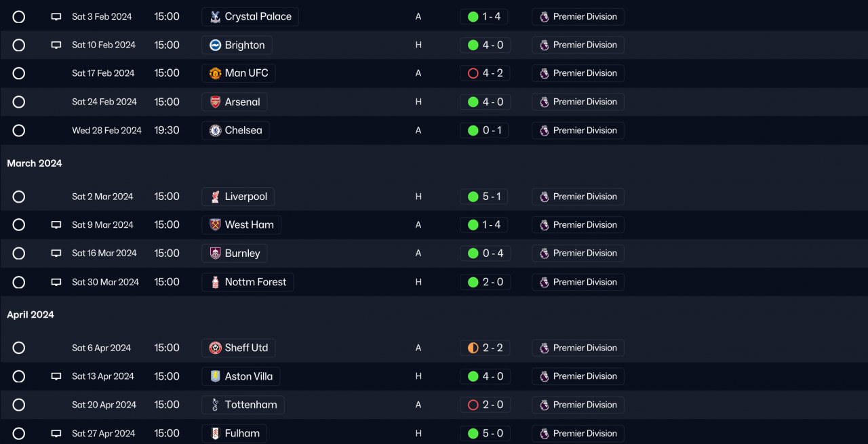Open the Nottm Forest team button
The height and width of the screenshot is (444, 868).
click(x=248, y=282)
